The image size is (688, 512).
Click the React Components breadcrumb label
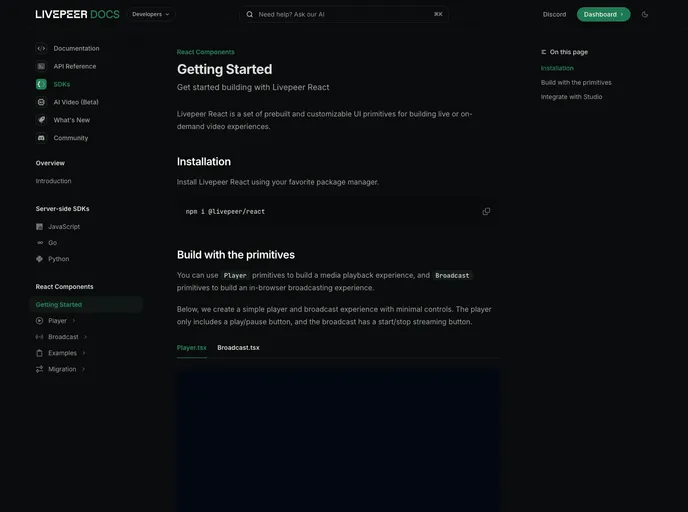[205, 52]
